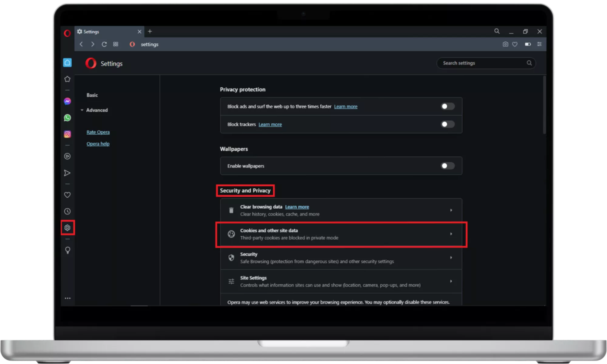The width and height of the screenshot is (607, 364).
Task: Enable Block ads toggle
Action: point(448,106)
